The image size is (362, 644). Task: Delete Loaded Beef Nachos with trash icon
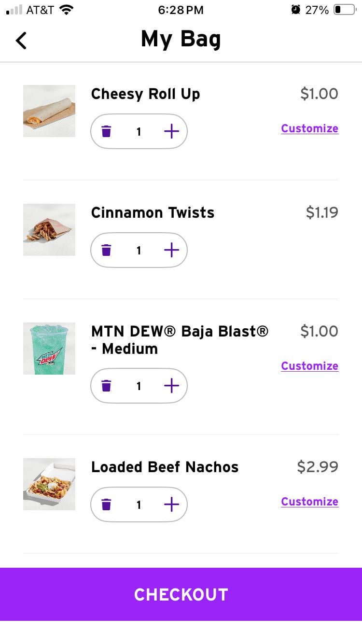pyautogui.click(x=106, y=504)
